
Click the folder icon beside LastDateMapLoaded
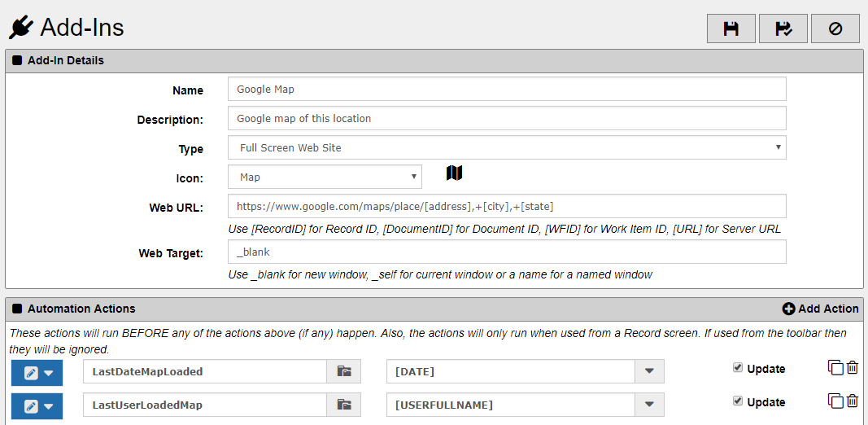(344, 371)
